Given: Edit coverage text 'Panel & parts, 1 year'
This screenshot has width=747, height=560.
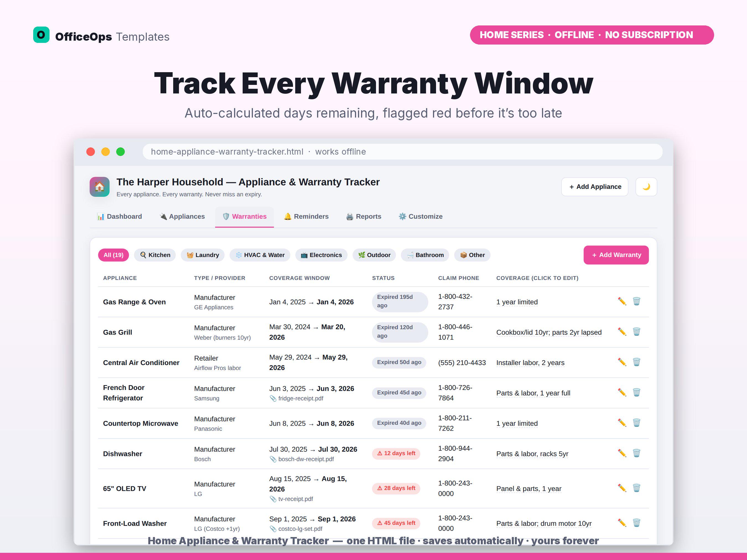Looking at the screenshot, I should (x=529, y=488).
